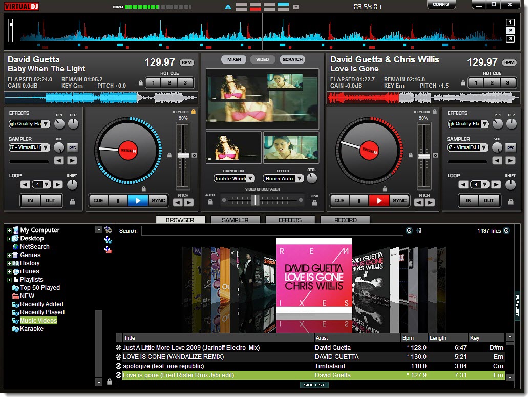532x401 pixels.
Task: Open the SAMPLER tab
Action: pos(235,220)
